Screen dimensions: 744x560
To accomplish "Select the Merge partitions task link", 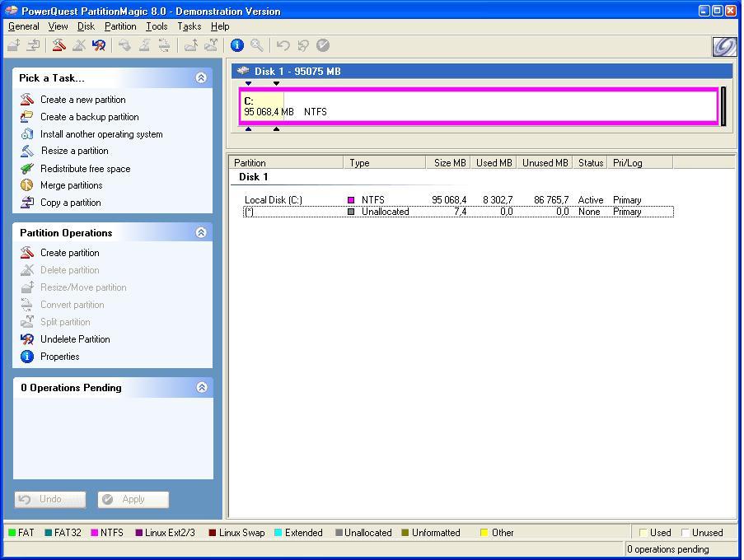I will (x=71, y=185).
